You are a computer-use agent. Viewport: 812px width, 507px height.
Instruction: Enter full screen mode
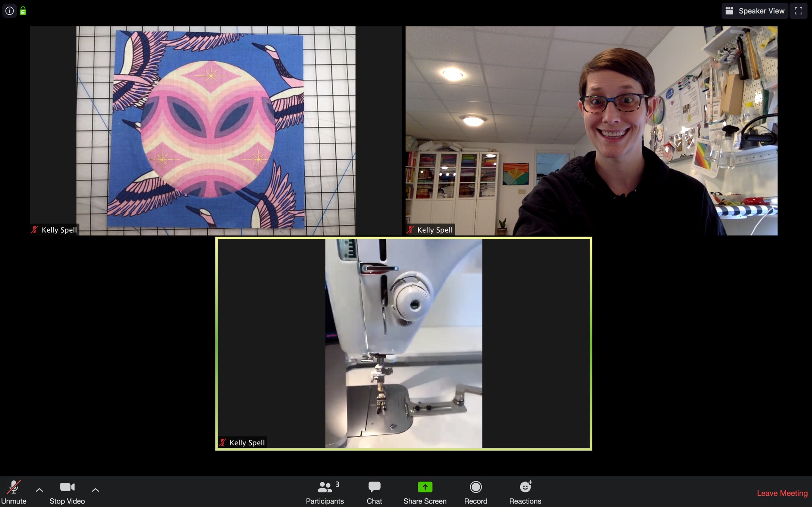(798, 11)
